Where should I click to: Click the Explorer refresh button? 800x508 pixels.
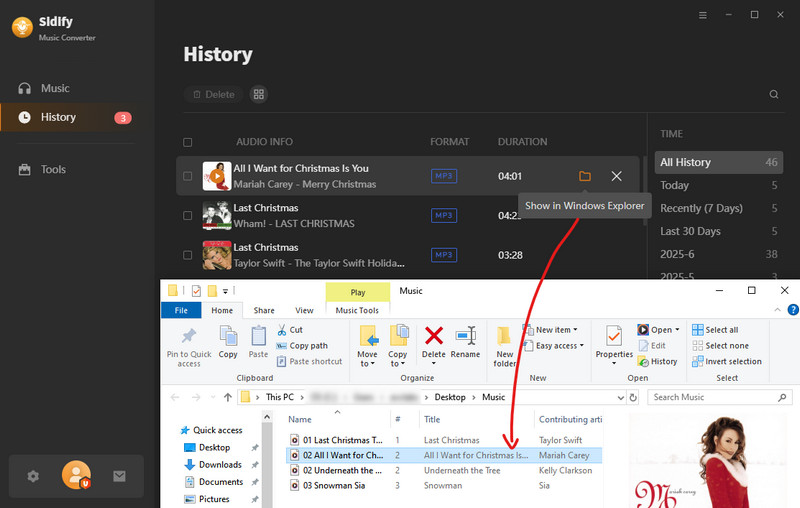(633, 398)
